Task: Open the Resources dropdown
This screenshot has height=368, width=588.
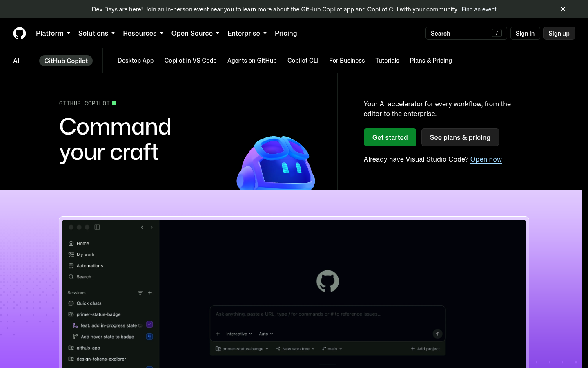Action: click(143, 33)
